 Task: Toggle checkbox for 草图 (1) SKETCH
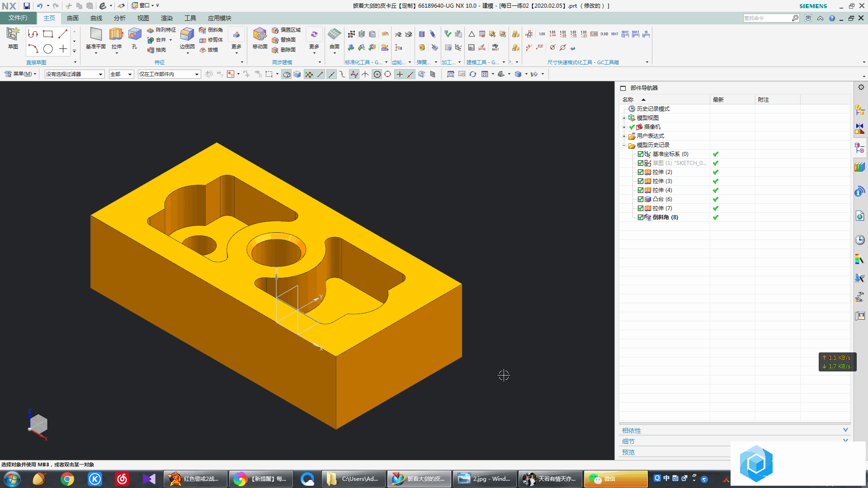click(x=641, y=163)
